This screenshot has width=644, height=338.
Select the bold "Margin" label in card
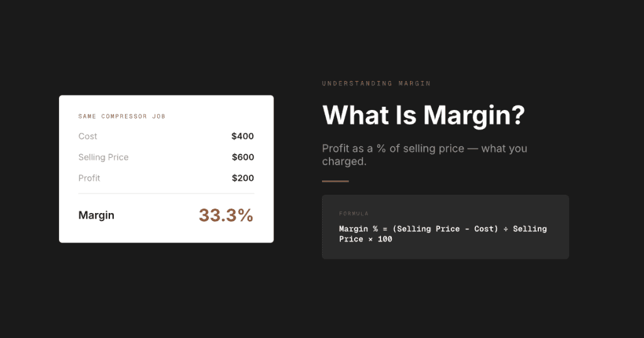[96, 215]
